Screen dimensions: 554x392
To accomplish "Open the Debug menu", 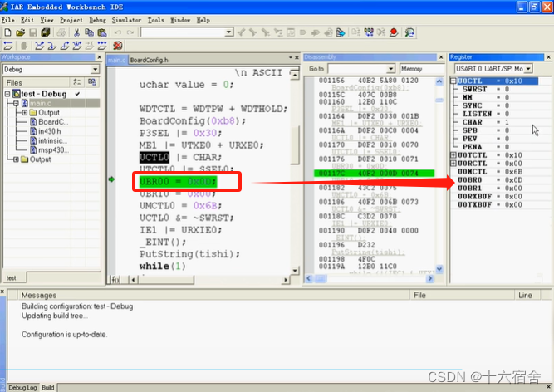I will tap(97, 20).
